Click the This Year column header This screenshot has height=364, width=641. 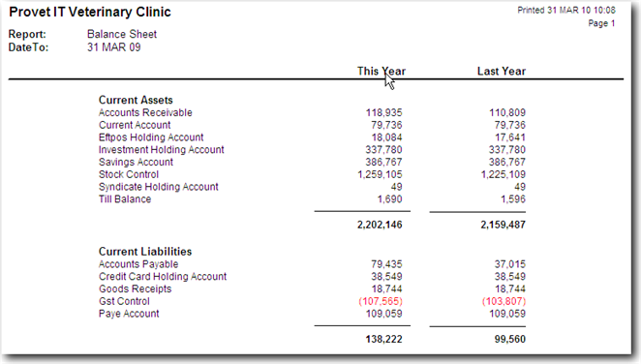pyautogui.click(x=382, y=71)
